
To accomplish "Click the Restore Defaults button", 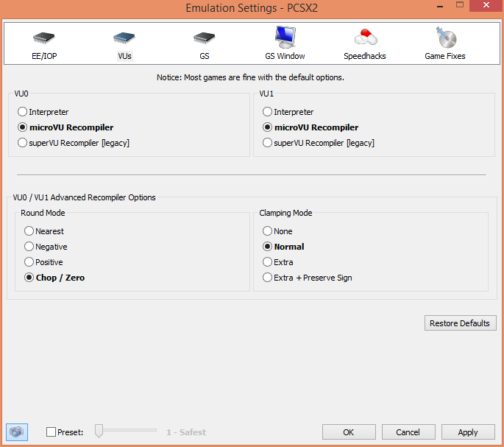I will click(461, 323).
